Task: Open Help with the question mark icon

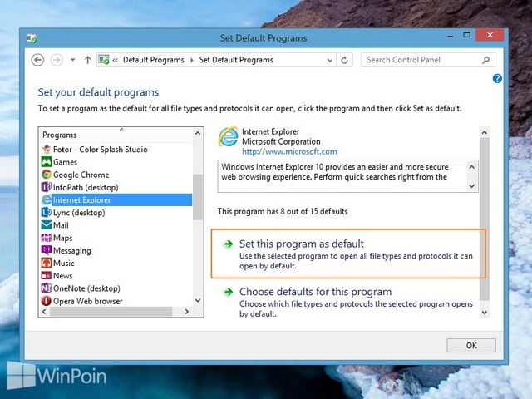Action: click(497, 79)
